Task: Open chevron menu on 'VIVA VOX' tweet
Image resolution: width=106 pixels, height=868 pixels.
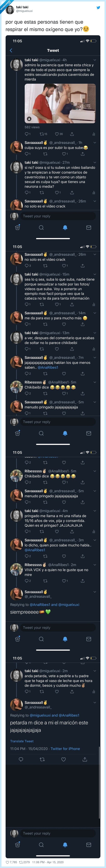Action: pos(95,564)
